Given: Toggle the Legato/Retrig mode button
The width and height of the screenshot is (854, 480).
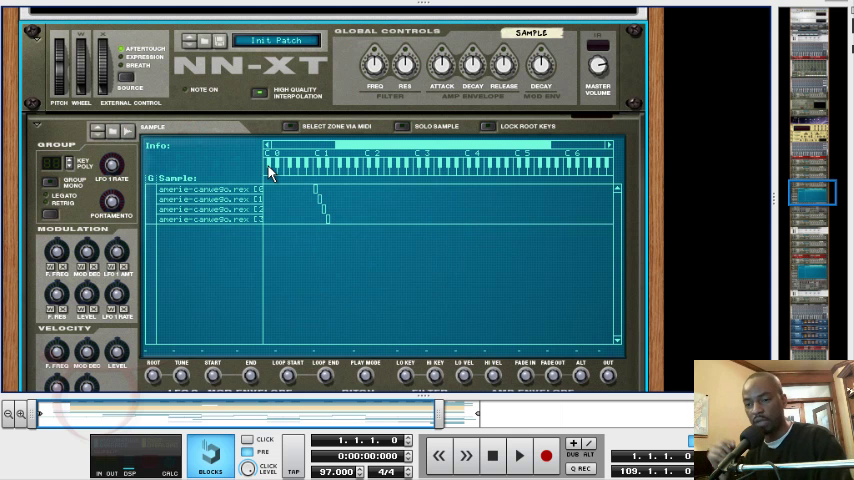Looking at the screenshot, I should point(50,214).
